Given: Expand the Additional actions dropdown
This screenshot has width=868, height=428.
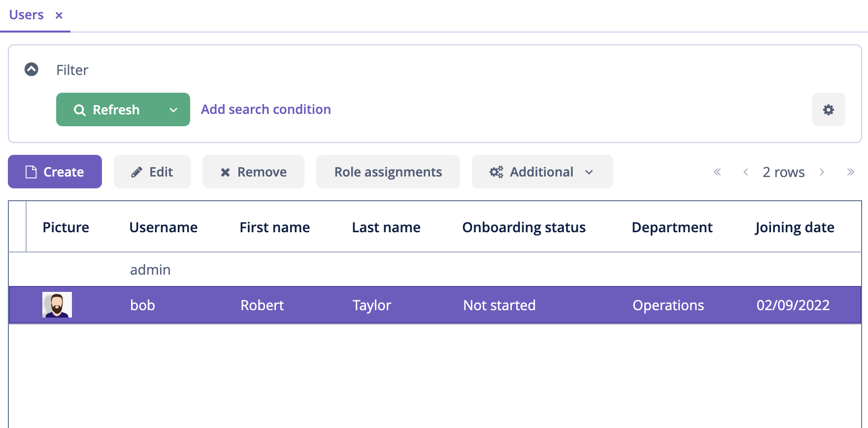Looking at the screenshot, I should (x=542, y=172).
